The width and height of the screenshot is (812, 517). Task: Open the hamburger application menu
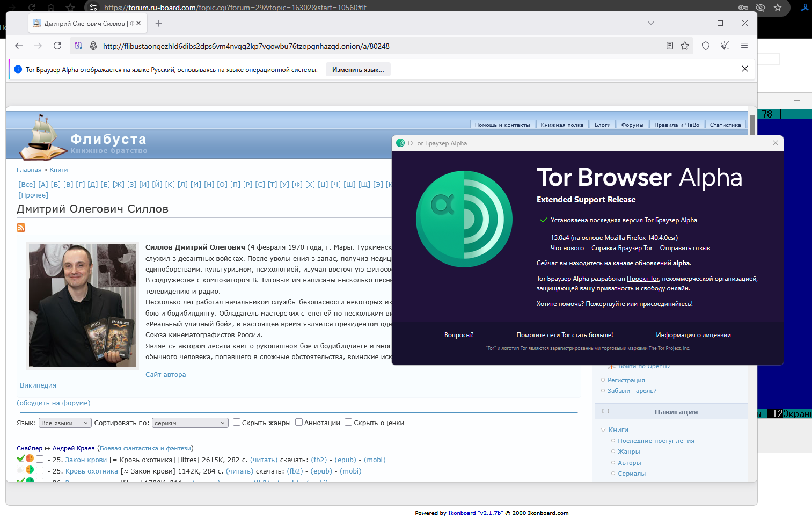pyautogui.click(x=744, y=46)
